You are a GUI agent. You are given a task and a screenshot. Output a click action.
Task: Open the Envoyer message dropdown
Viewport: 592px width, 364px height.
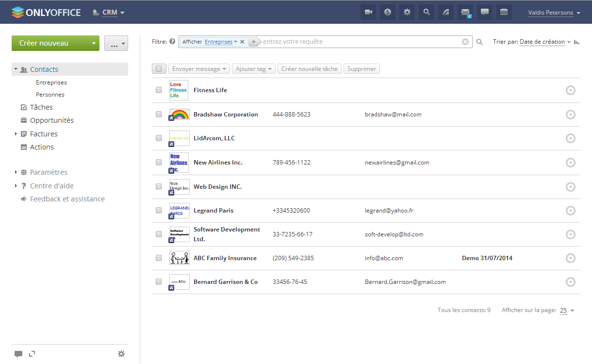198,69
